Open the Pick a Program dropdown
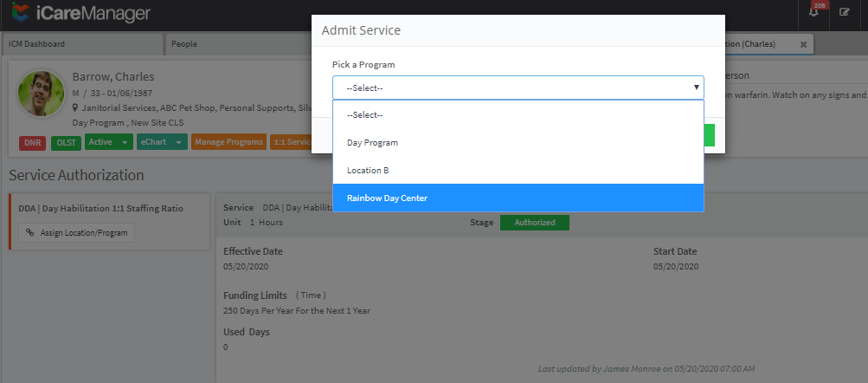This screenshot has height=383, width=868. [x=518, y=88]
